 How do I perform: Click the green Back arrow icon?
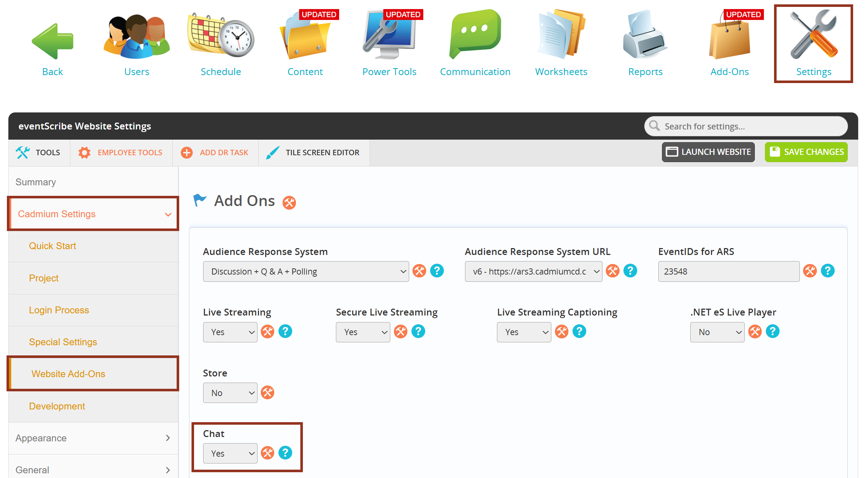(x=53, y=42)
